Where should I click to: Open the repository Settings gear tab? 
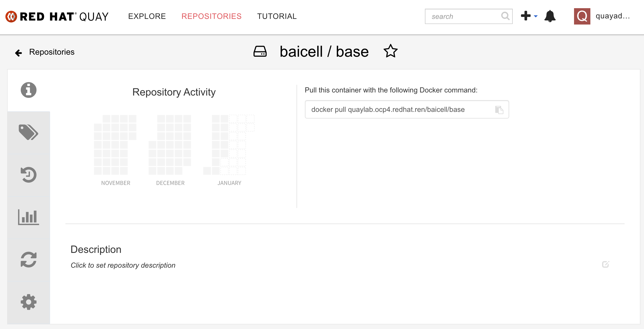pyautogui.click(x=29, y=302)
